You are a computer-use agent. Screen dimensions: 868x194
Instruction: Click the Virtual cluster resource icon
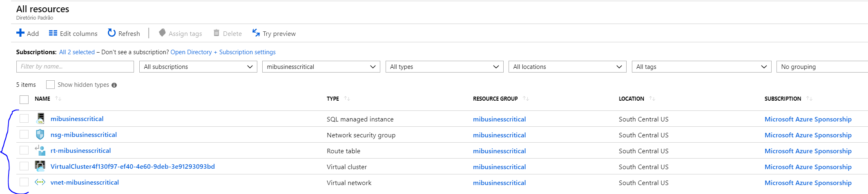[x=40, y=166]
